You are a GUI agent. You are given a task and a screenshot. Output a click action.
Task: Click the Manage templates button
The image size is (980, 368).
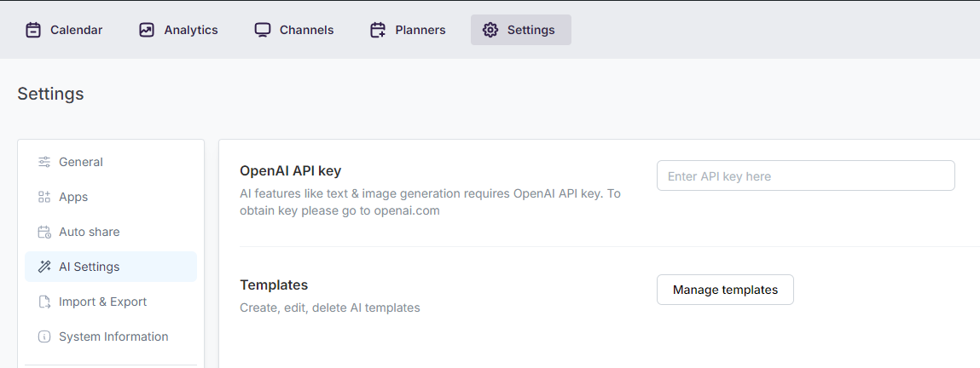click(725, 290)
